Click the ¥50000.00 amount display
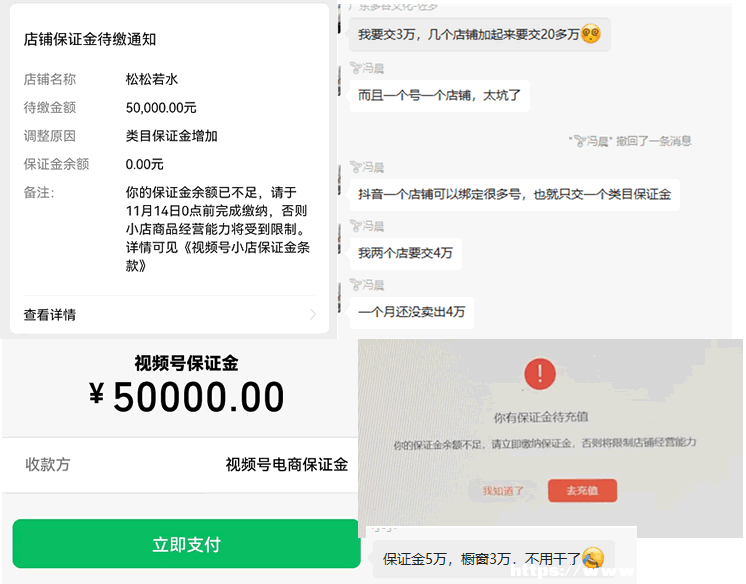 186,396
